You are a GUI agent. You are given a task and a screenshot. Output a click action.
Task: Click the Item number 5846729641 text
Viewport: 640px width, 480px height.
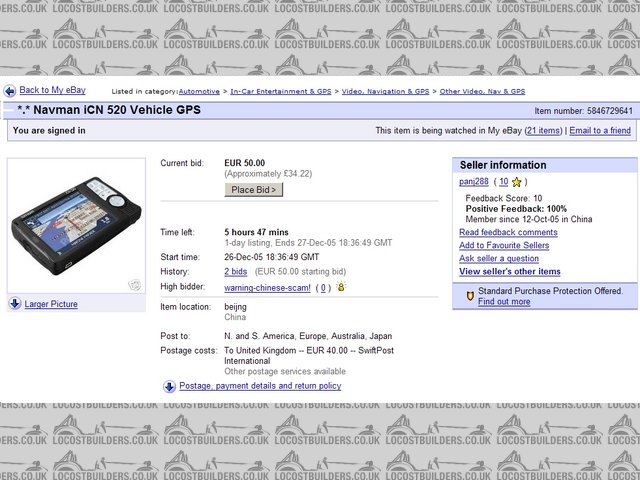[584, 111]
